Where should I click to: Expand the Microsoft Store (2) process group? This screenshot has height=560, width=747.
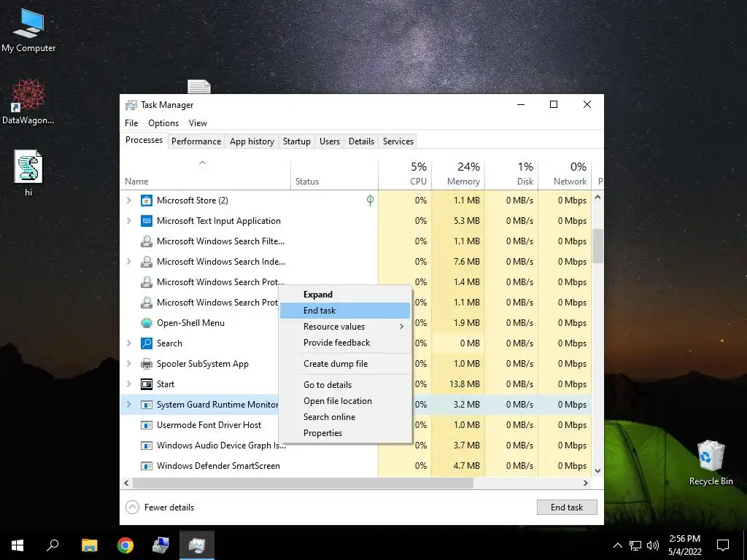tap(128, 201)
